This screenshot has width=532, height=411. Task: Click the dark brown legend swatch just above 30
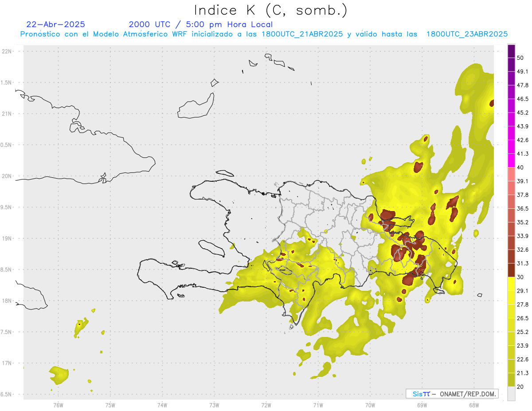click(x=511, y=270)
